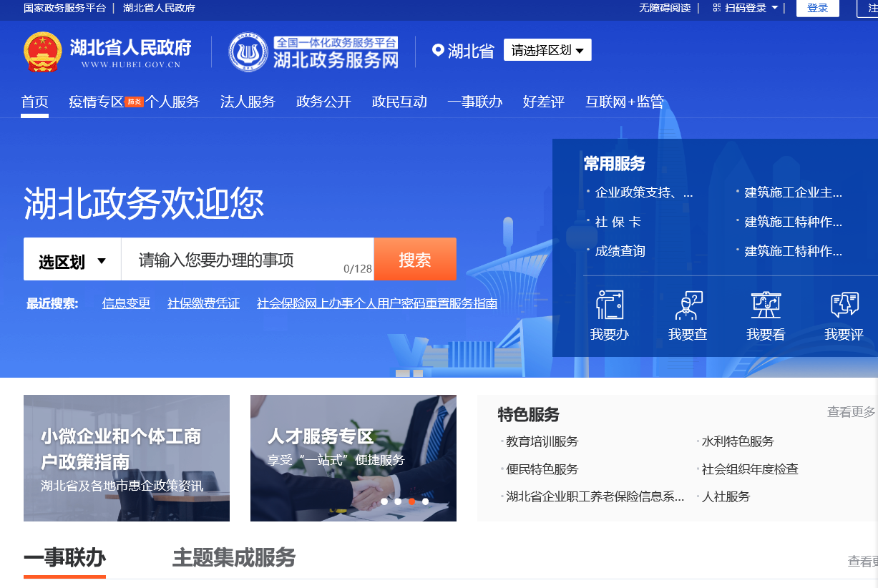Open the 法人服务 navigation menu item

click(x=248, y=102)
